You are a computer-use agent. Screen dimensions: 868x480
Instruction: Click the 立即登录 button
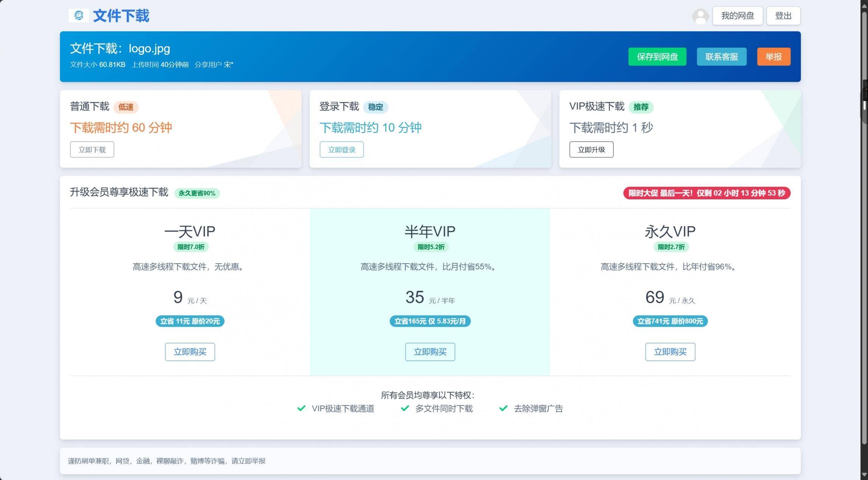pyautogui.click(x=341, y=149)
